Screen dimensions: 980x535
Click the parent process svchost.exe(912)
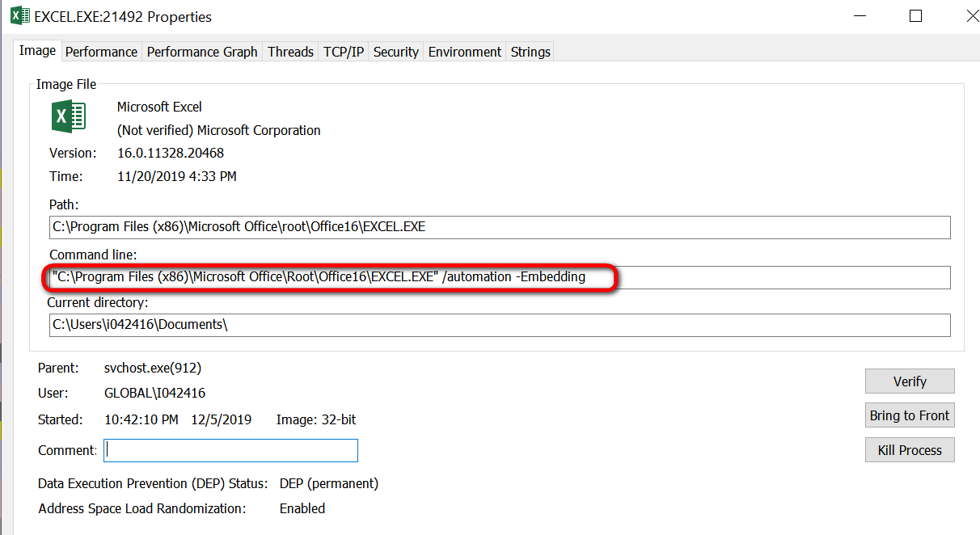(153, 368)
